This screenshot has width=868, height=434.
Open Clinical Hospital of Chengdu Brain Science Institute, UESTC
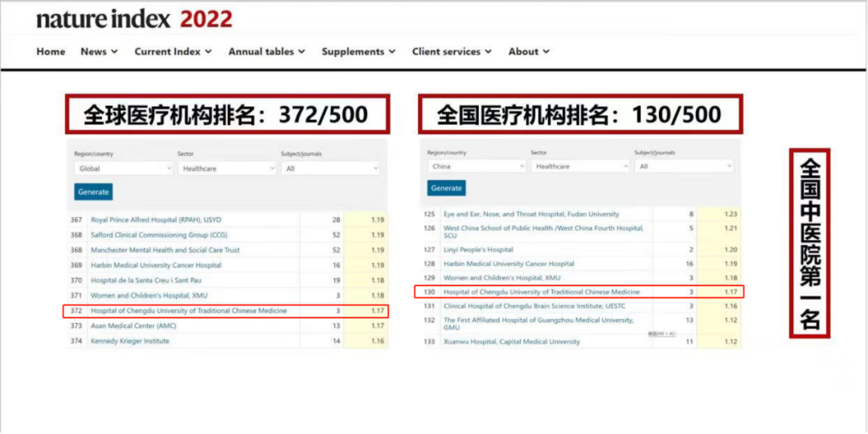click(x=534, y=305)
